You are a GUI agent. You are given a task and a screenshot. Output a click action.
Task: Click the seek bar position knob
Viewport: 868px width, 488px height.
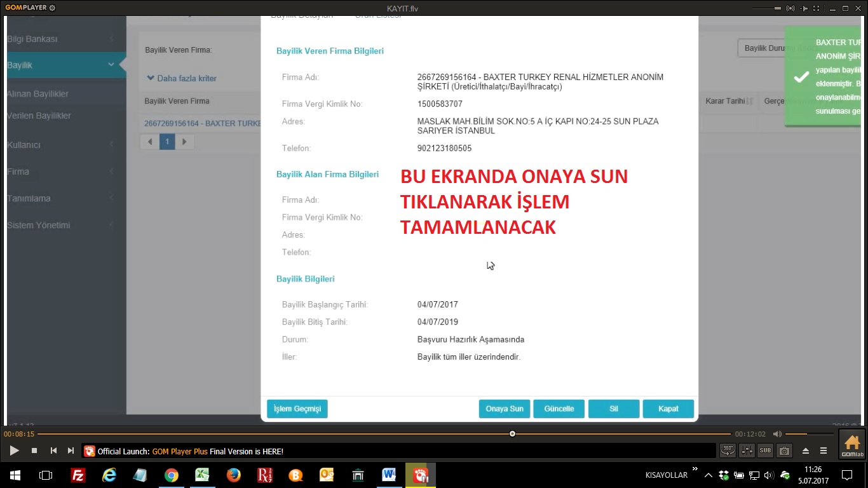(x=512, y=434)
